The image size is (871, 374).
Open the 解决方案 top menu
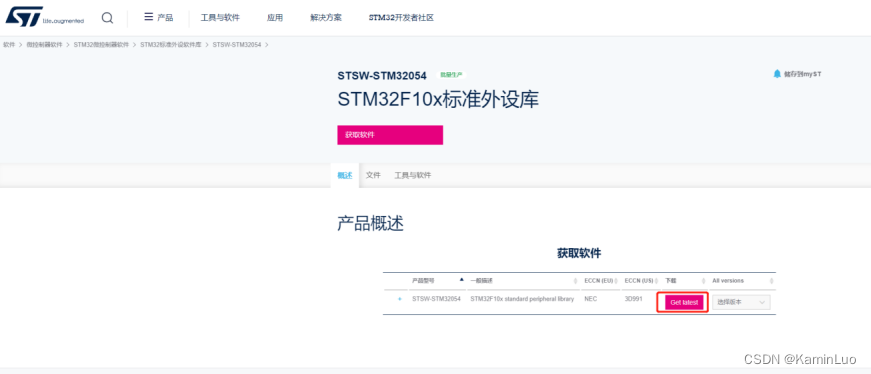[326, 18]
